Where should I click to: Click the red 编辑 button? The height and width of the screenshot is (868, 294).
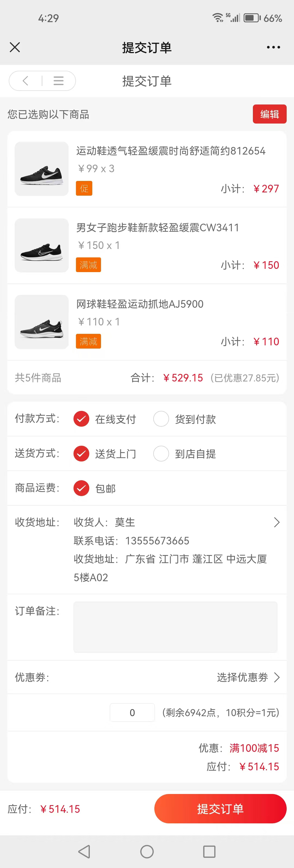269,114
